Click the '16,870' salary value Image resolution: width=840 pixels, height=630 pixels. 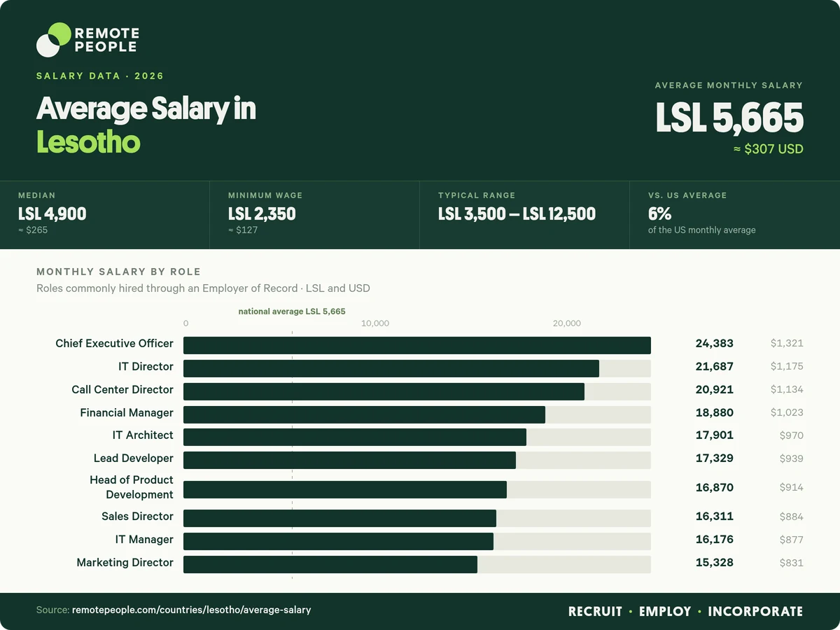(x=715, y=488)
